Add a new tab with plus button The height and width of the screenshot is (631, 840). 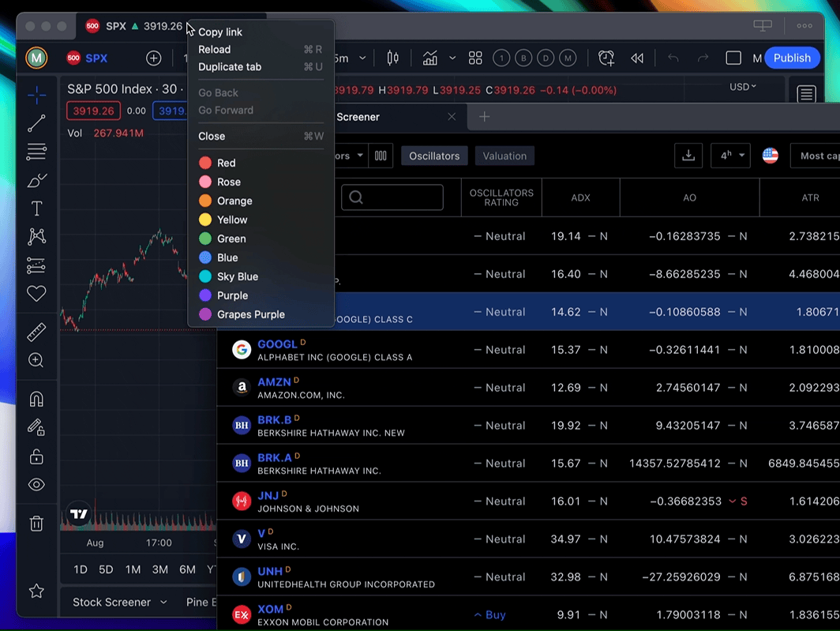tap(484, 117)
